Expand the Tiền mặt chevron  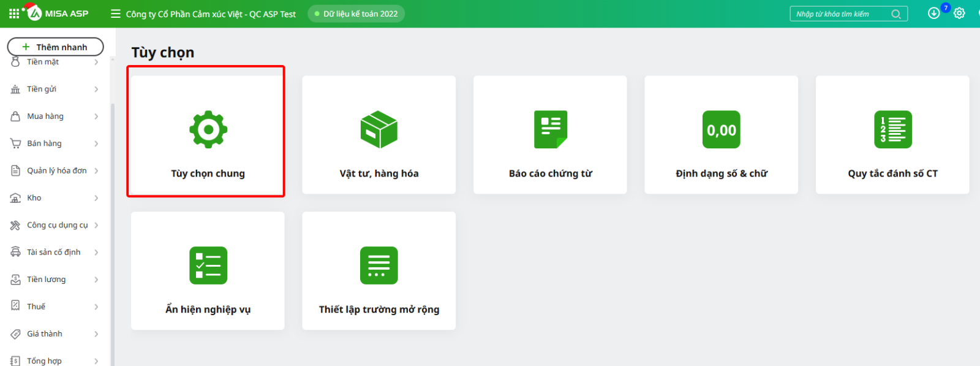tap(96, 62)
